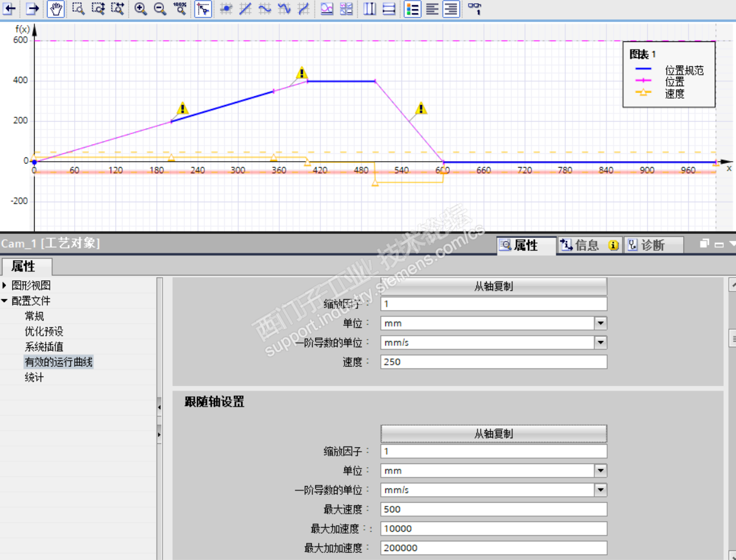736x560 pixels.
Task: Click the forward arrow toolbar icon
Action: tap(32, 8)
